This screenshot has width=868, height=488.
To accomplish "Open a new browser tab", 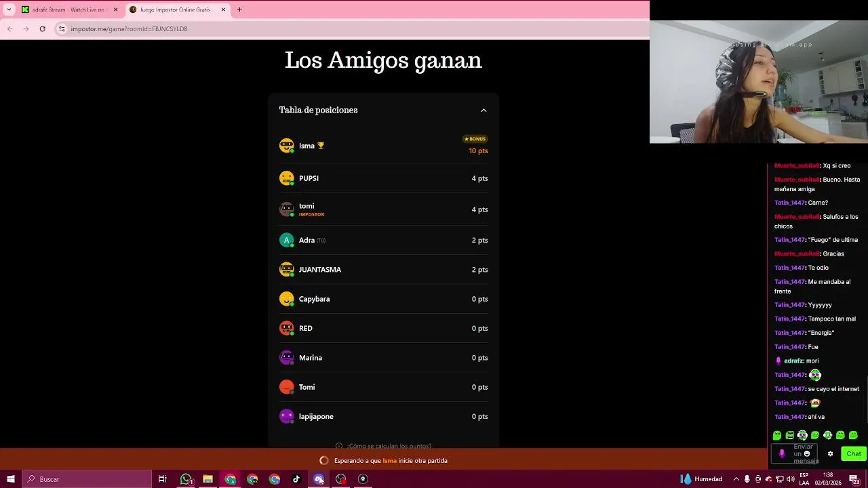I will tap(239, 9).
